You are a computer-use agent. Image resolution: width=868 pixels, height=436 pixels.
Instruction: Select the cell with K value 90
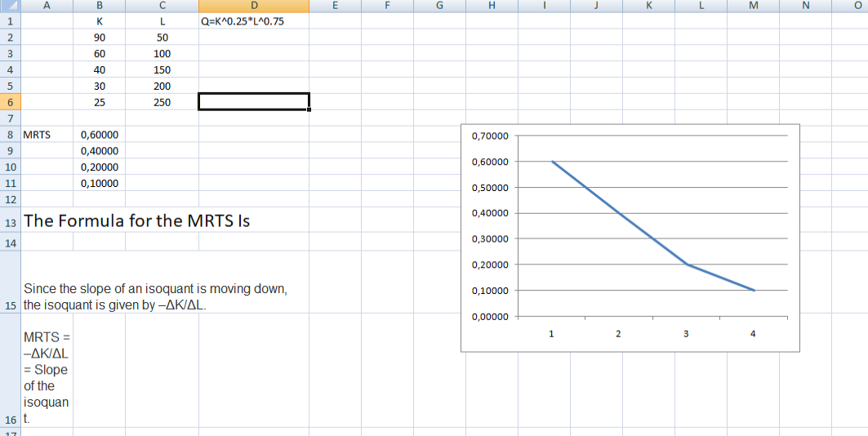point(99,38)
